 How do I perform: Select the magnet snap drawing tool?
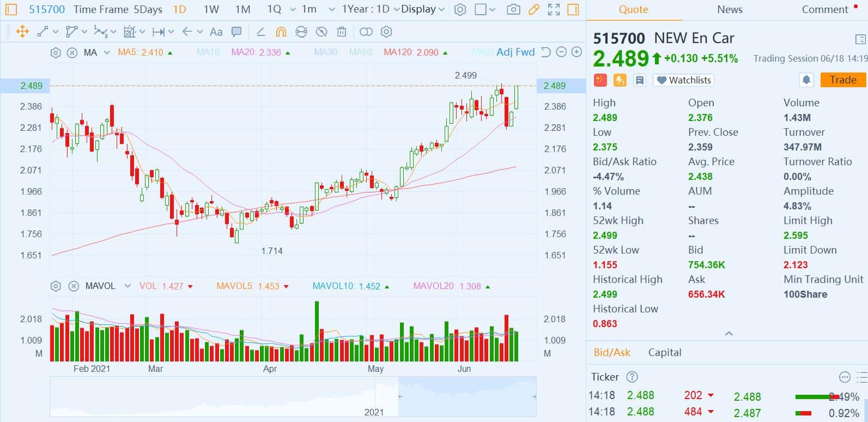click(281, 32)
